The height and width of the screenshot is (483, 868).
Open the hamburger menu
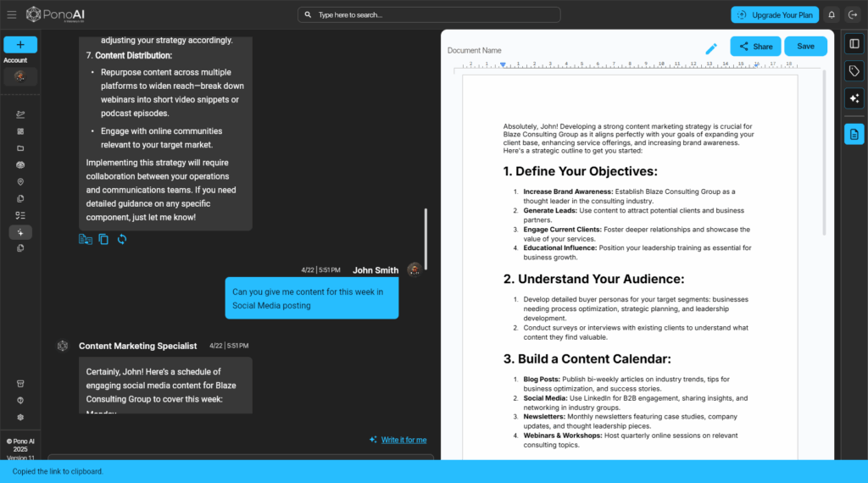pos(11,14)
